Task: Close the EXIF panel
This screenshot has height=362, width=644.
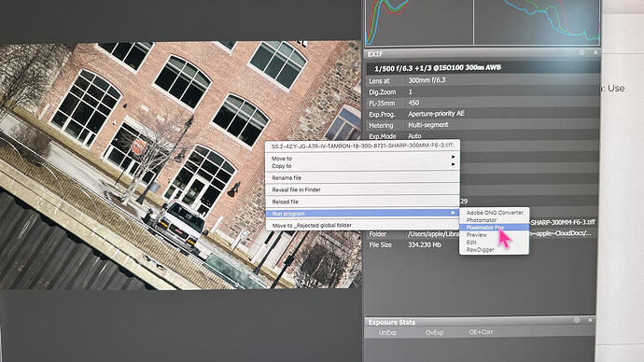Action: [595, 52]
